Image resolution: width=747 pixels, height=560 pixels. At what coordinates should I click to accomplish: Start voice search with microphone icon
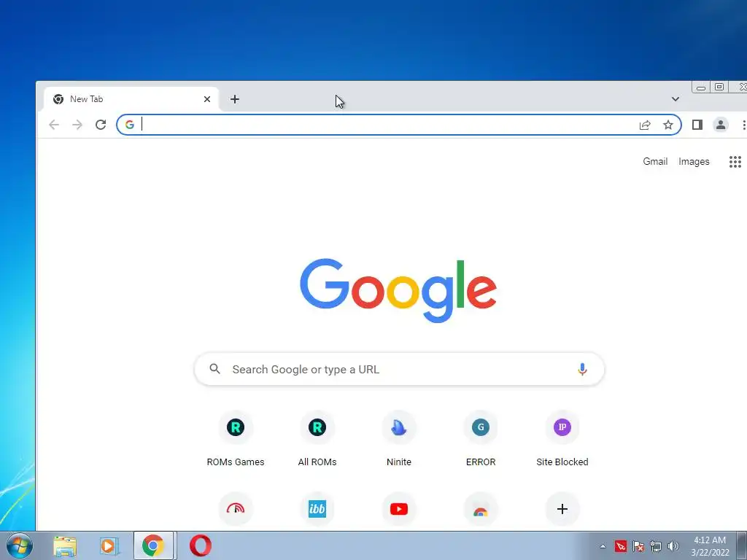pyautogui.click(x=582, y=369)
